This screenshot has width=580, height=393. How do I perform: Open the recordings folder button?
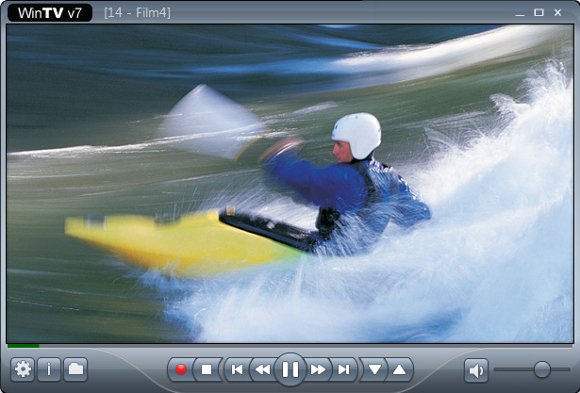tap(76, 369)
